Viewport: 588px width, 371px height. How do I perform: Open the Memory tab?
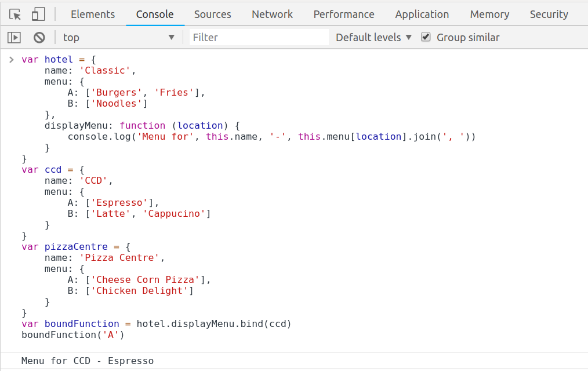coord(489,14)
